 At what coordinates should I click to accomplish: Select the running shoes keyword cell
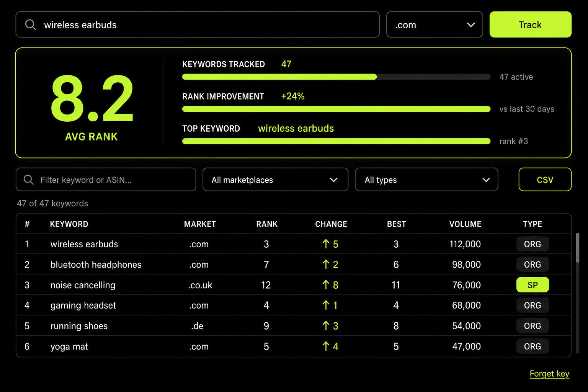coord(79,326)
